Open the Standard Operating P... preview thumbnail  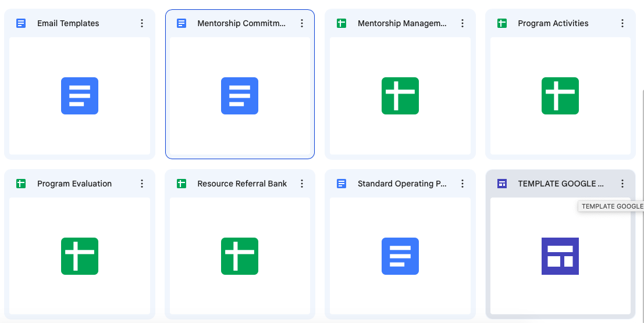(x=400, y=256)
